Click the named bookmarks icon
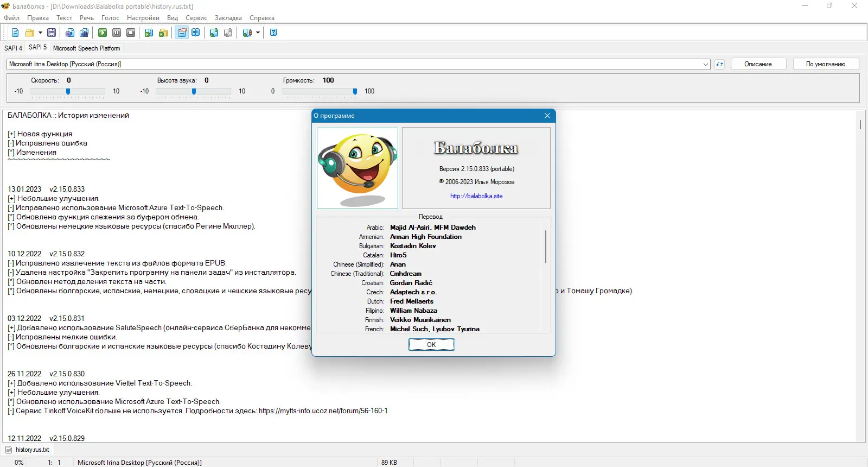 click(247, 33)
